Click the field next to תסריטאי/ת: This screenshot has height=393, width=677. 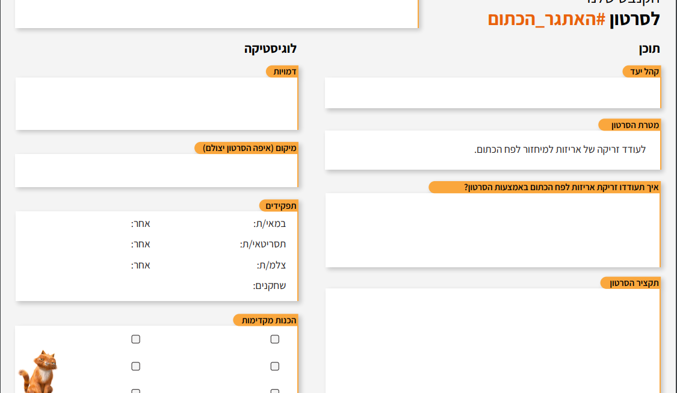[x=196, y=244]
